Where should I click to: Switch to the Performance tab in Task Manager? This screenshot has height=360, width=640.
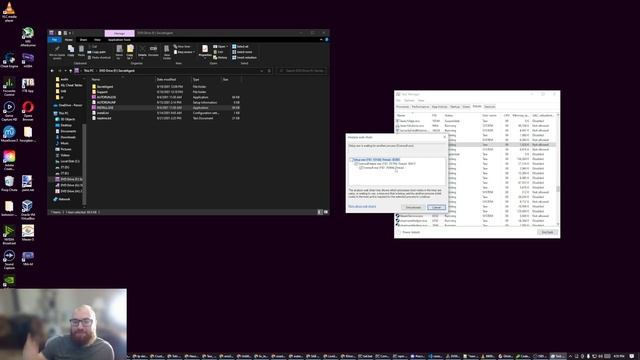[x=420, y=107]
